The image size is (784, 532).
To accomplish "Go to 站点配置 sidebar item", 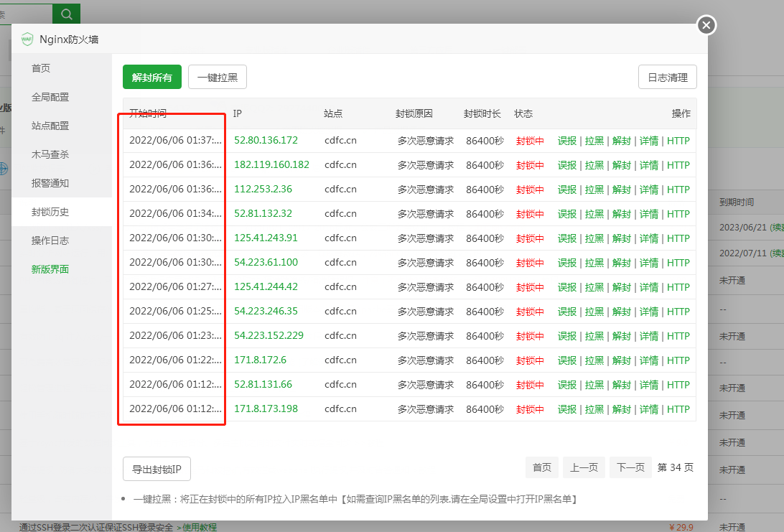I will click(x=50, y=126).
